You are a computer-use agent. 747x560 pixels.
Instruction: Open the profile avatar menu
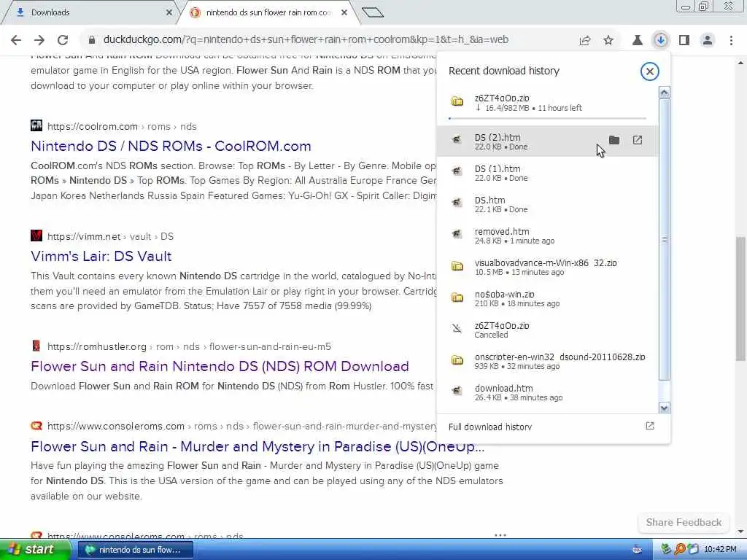(x=708, y=40)
